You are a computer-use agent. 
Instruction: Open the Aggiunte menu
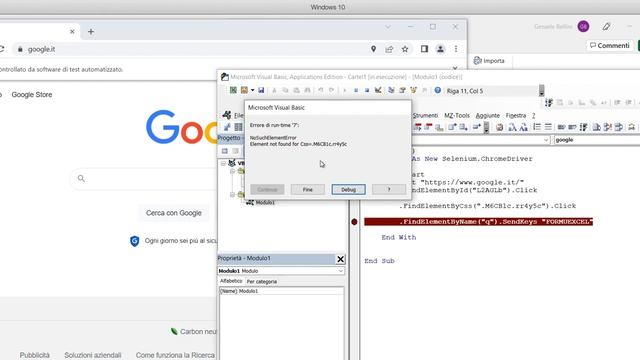point(487,116)
